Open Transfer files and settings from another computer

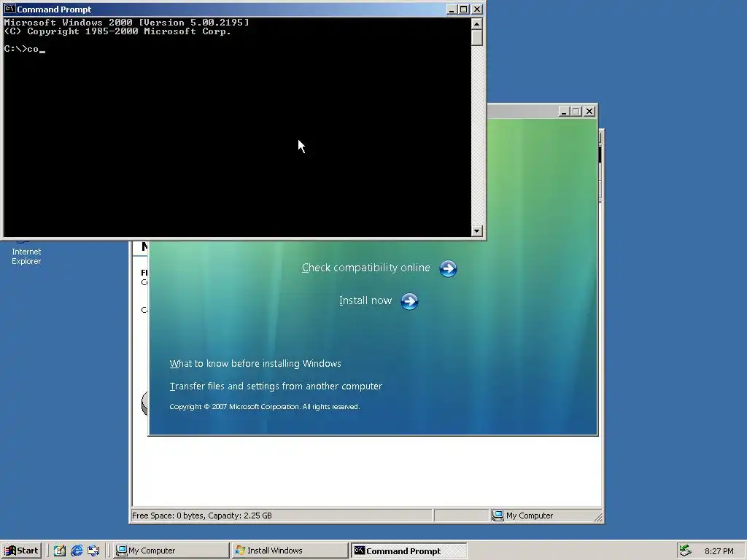coord(276,386)
